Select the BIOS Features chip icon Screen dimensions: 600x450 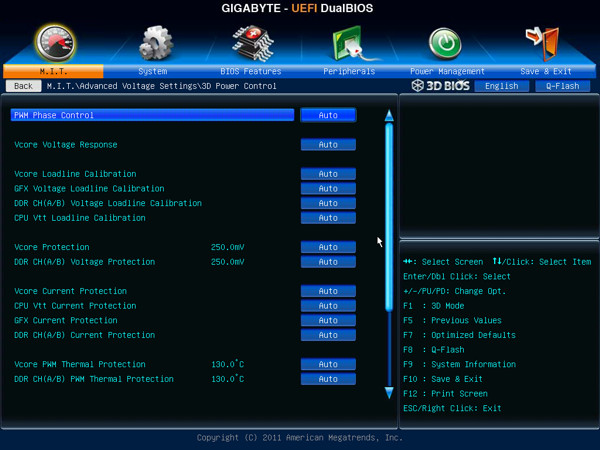(x=253, y=43)
